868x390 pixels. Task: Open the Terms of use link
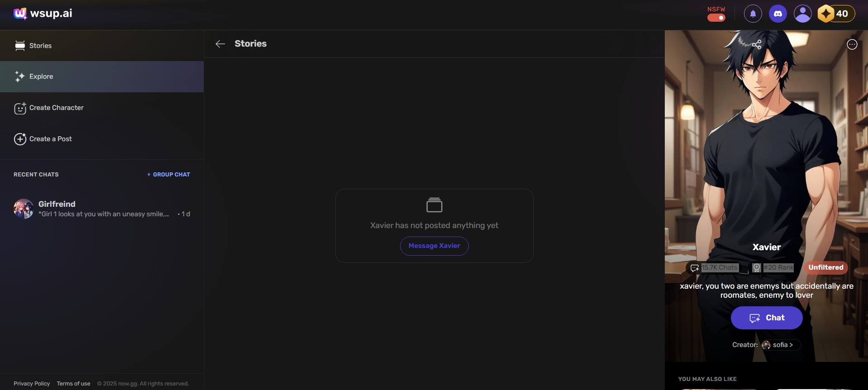tap(73, 384)
